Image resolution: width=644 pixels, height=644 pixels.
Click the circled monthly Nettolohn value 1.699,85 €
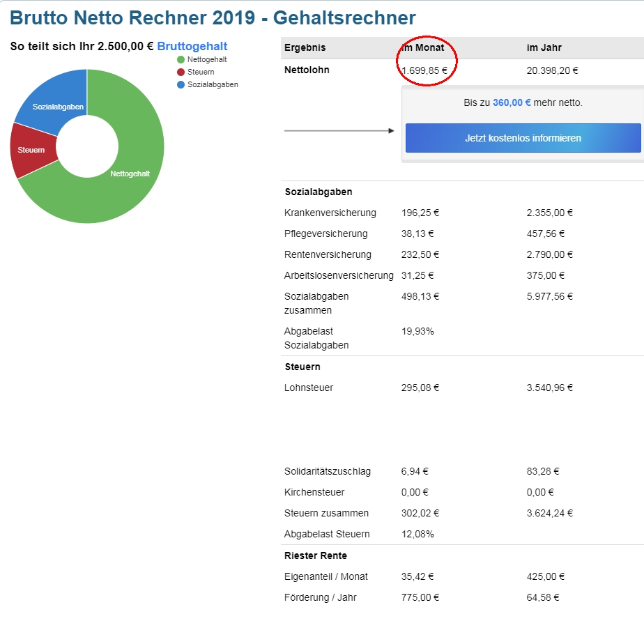coord(425,70)
